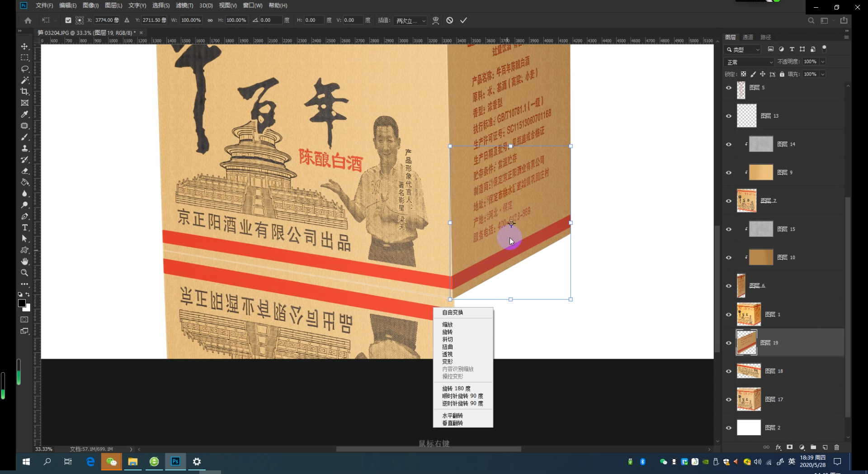Image resolution: width=868 pixels, height=474 pixels.
Task: Click the foreground color swatch
Action: pos(21,303)
